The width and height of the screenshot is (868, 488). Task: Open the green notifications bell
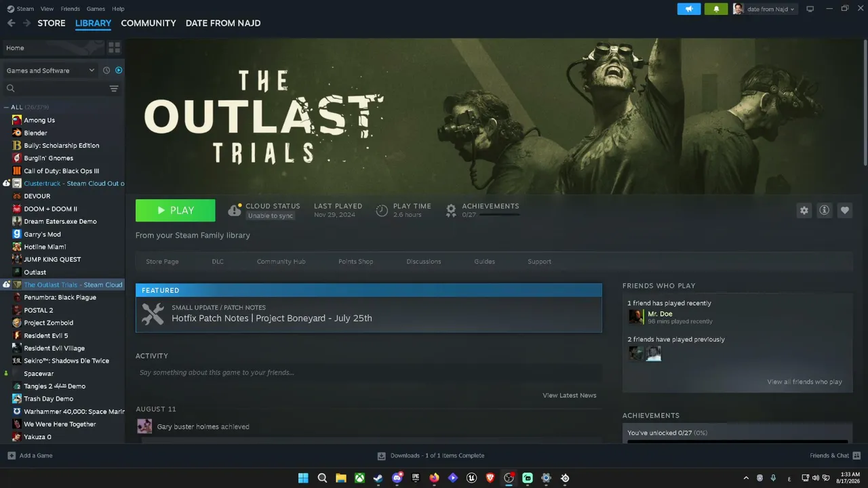[716, 9]
